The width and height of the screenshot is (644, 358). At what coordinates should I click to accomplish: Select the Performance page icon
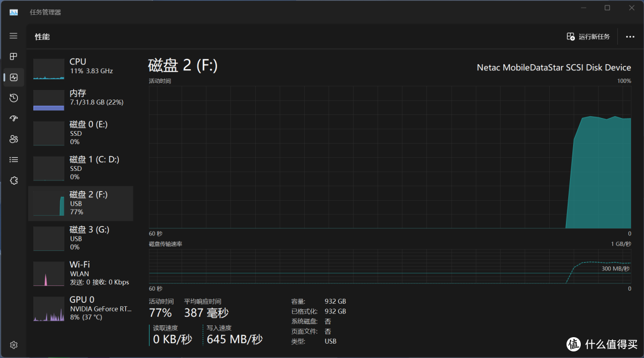(14, 77)
